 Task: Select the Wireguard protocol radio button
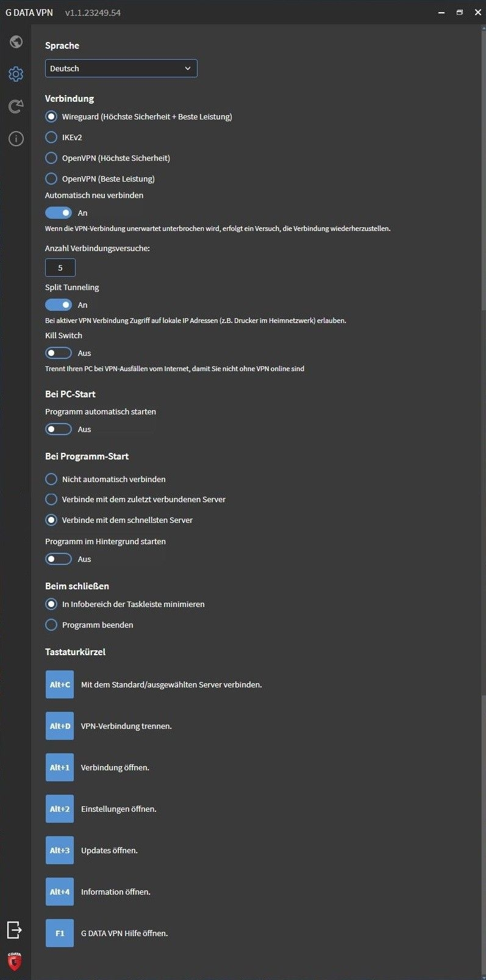point(51,116)
